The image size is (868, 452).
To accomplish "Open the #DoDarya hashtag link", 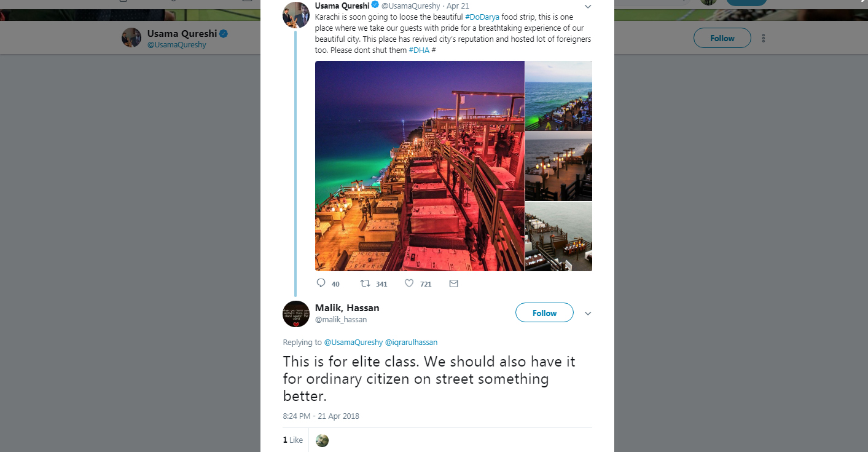I will tap(482, 17).
